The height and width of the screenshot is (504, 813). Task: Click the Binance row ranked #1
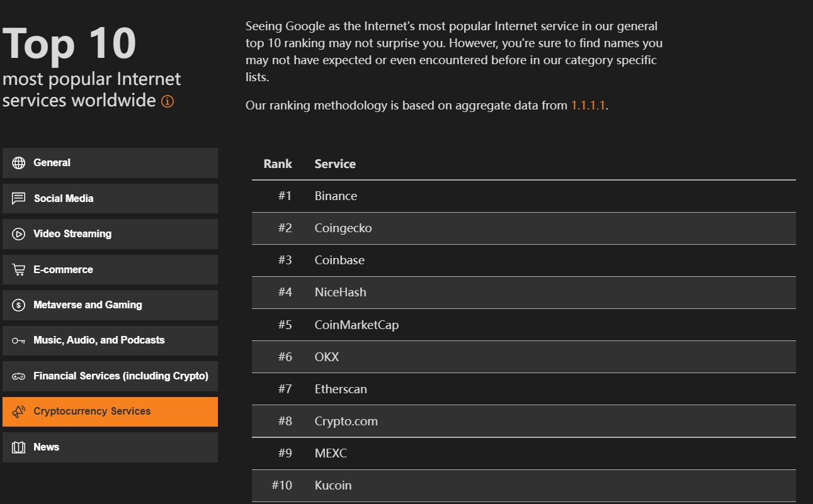pos(336,196)
